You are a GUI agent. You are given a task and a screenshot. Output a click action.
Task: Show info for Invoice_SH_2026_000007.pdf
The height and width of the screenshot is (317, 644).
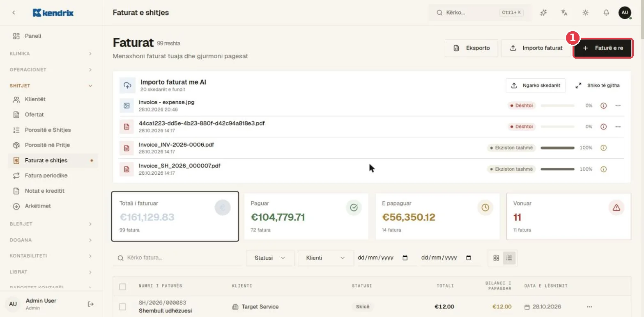point(603,169)
